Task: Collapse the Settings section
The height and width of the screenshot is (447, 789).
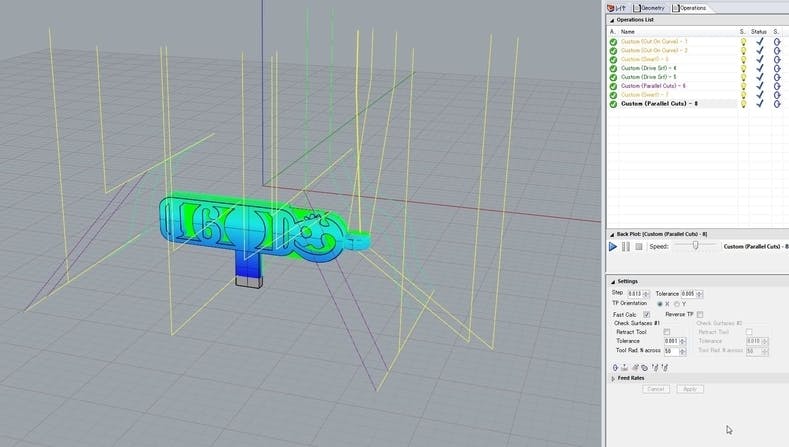Action: [x=611, y=281]
